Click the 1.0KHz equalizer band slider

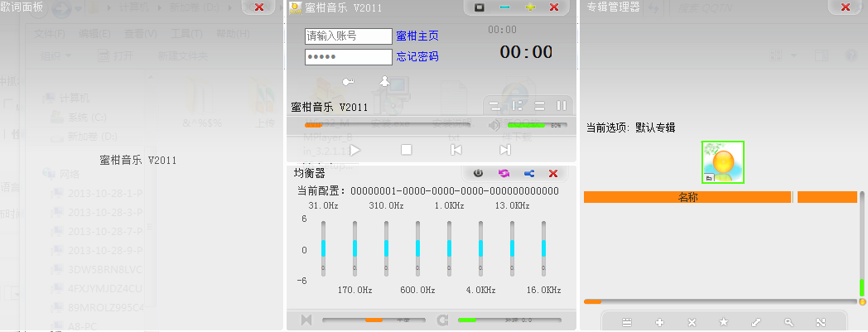click(x=450, y=248)
